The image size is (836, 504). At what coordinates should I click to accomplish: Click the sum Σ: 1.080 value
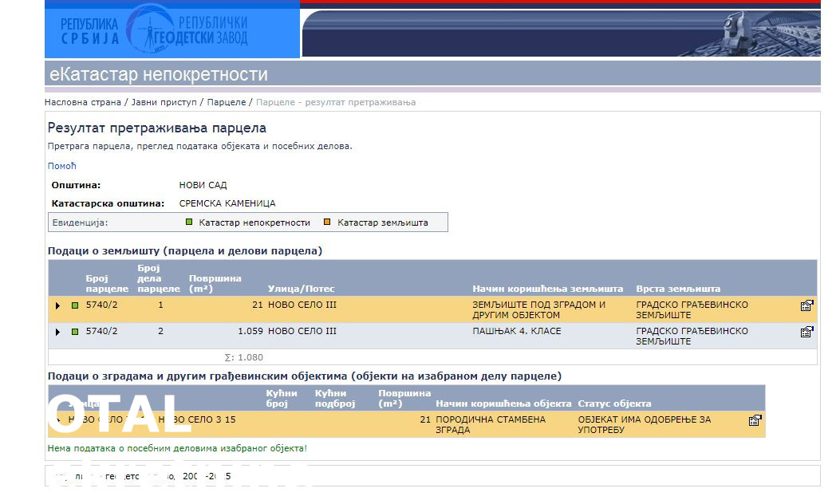coord(244,357)
